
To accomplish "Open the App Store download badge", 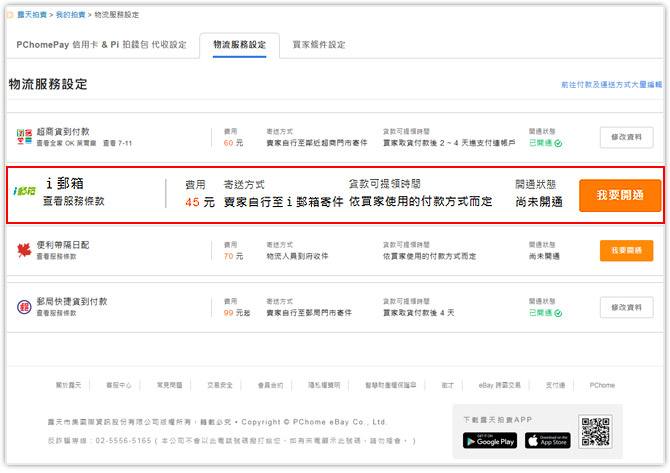I will click(x=547, y=440).
